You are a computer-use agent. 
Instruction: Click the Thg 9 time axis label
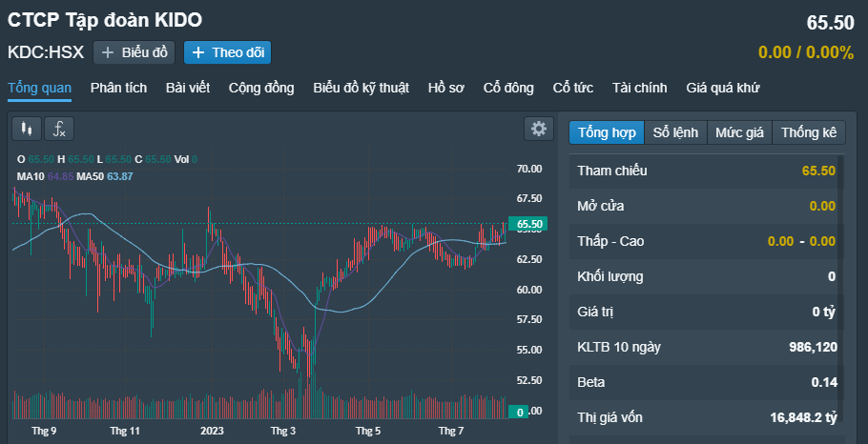[44, 431]
